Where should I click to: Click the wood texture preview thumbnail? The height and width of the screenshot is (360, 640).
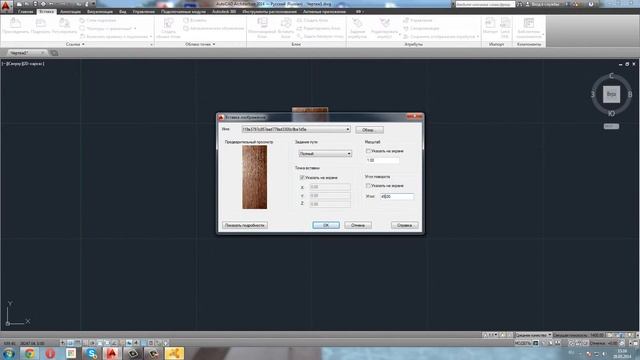point(255,177)
